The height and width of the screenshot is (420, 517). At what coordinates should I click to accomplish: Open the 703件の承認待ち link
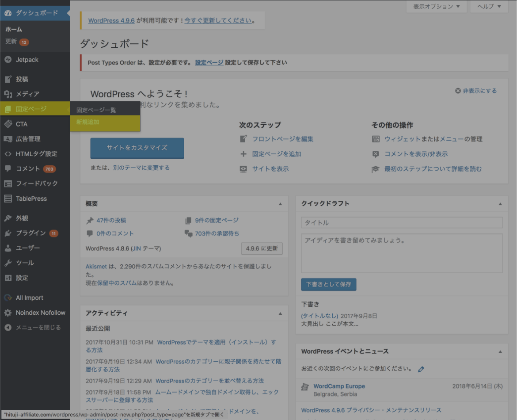pos(217,233)
